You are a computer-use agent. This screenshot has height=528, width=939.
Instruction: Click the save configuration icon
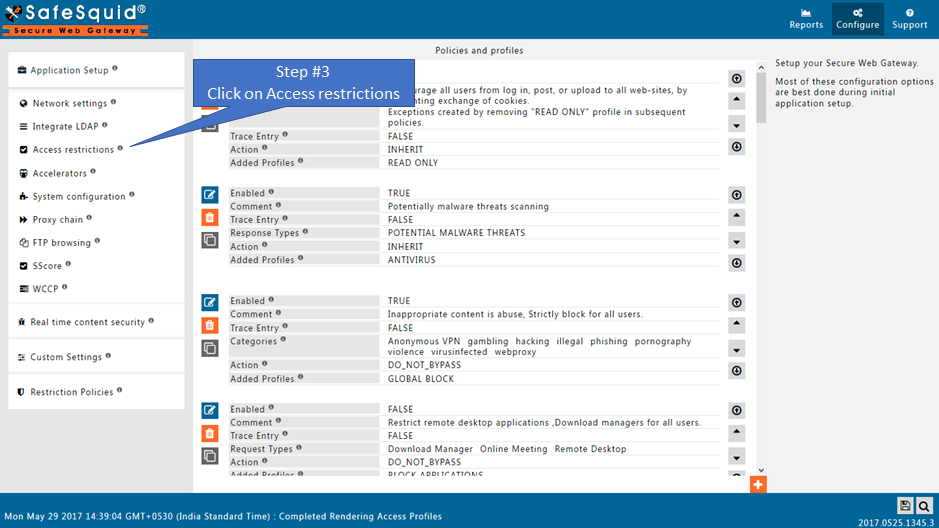905,506
